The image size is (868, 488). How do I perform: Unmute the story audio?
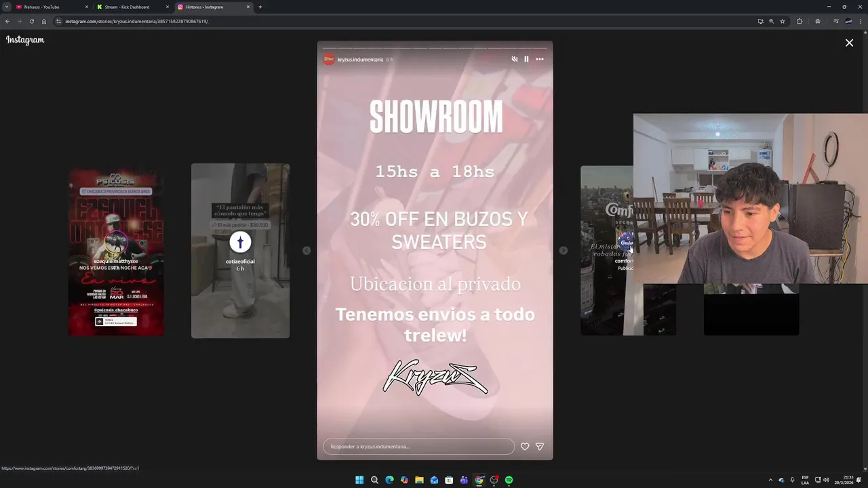[515, 59]
